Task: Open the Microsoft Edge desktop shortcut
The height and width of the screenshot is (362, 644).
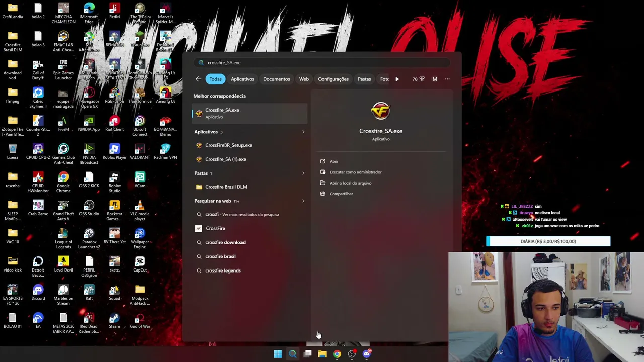Action: point(89,14)
